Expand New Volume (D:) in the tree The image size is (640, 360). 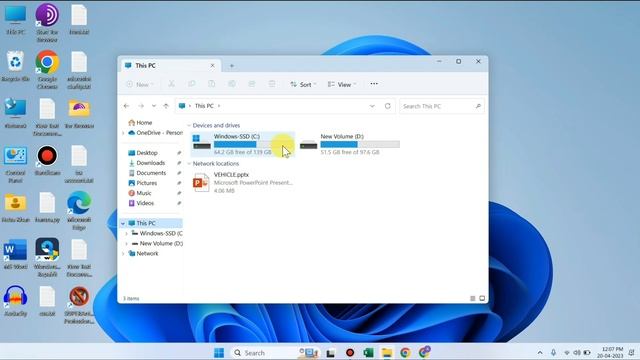(127, 244)
